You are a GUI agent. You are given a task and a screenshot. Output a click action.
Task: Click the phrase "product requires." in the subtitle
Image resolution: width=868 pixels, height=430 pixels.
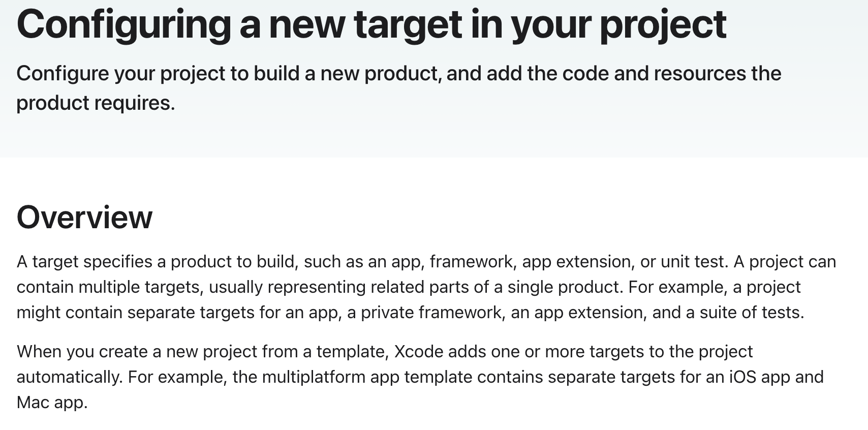[96, 103]
